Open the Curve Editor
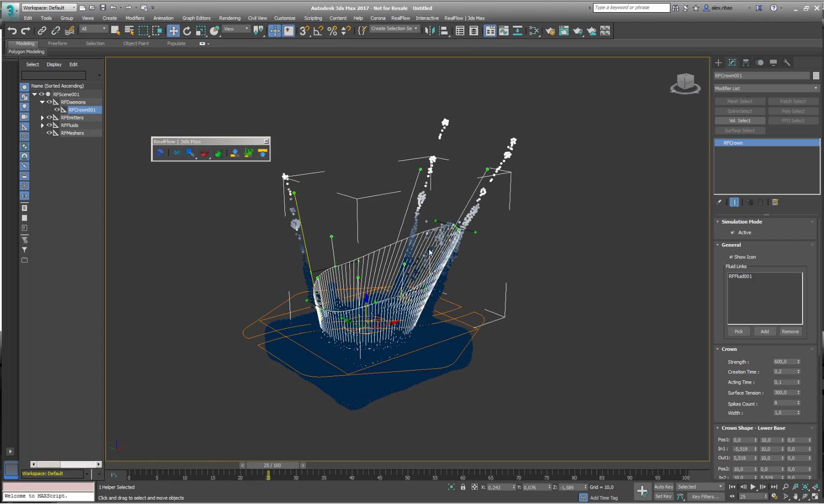The height and width of the screenshot is (504, 824). click(x=504, y=31)
